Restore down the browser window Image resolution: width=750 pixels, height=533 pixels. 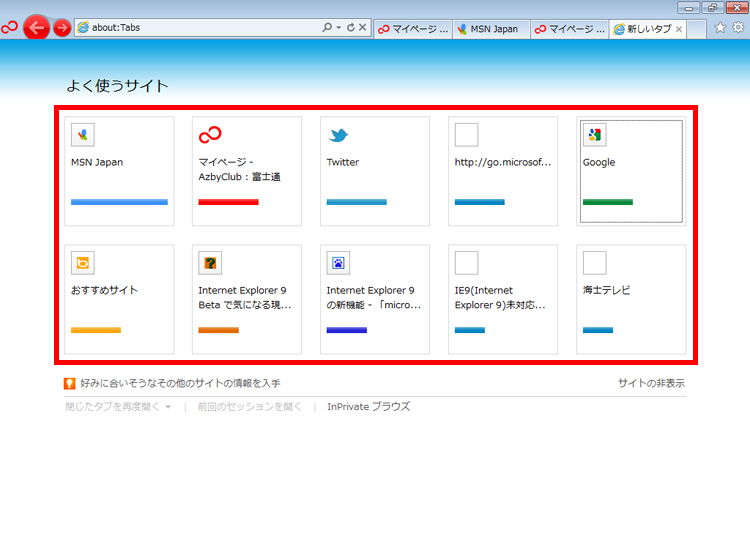point(713,8)
